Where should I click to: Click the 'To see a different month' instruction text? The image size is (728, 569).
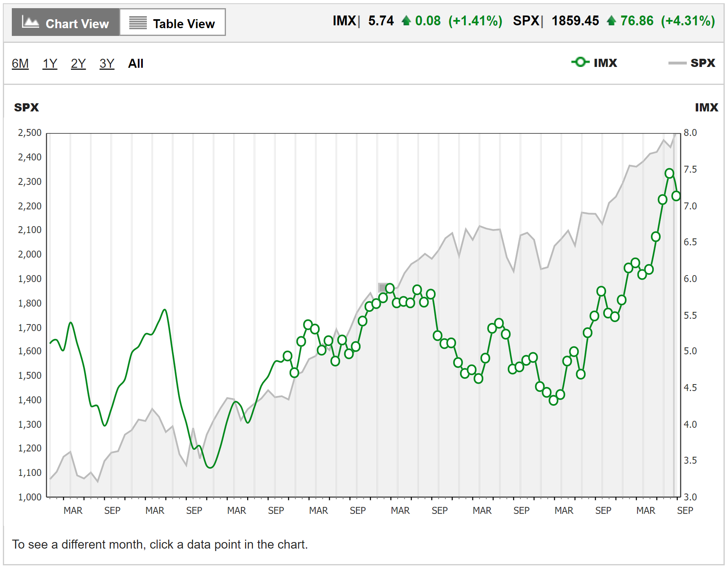(160, 545)
